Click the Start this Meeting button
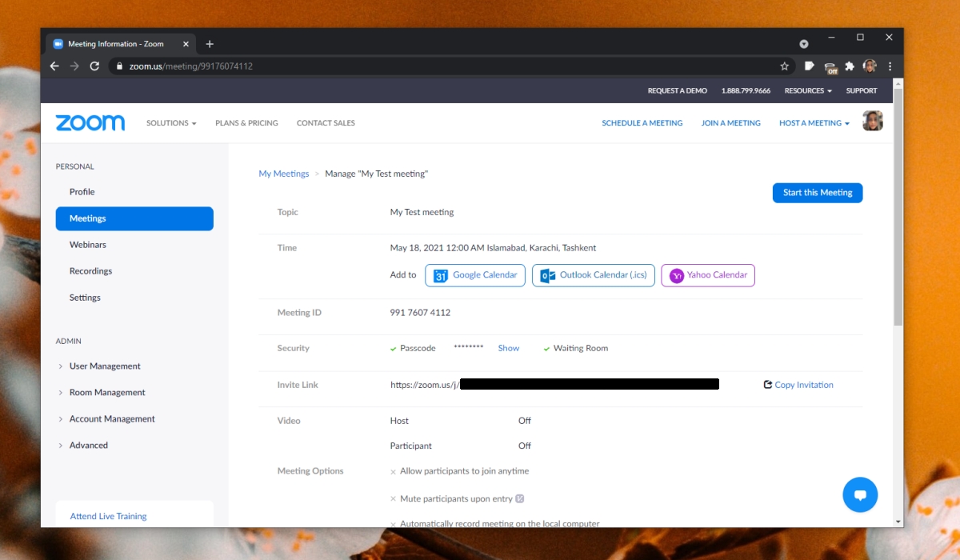 tap(817, 193)
